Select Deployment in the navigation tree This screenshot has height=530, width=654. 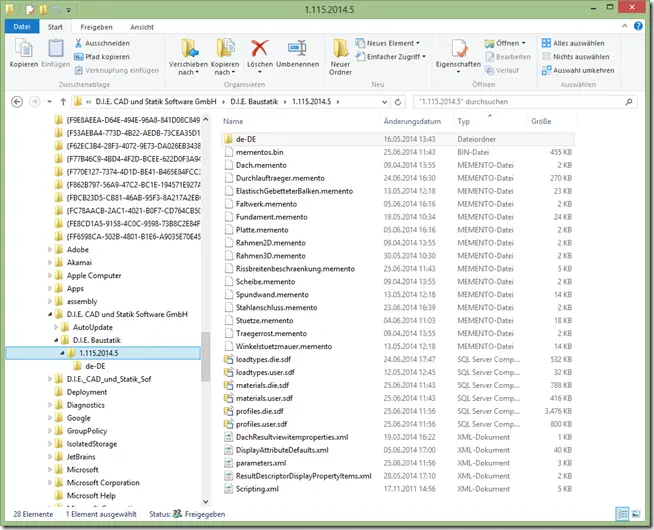click(87, 392)
